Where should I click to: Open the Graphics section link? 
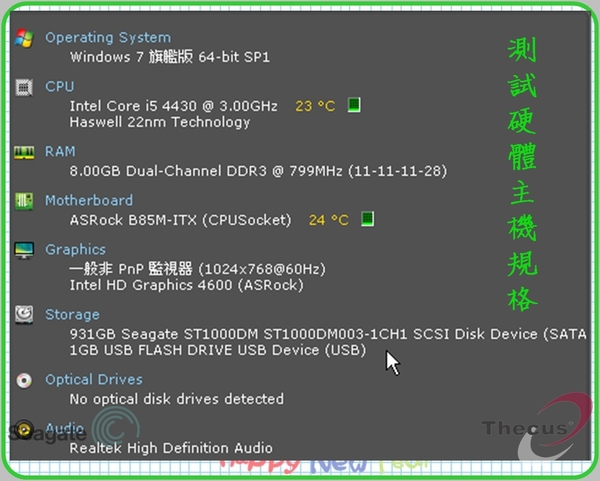pos(75,250)
